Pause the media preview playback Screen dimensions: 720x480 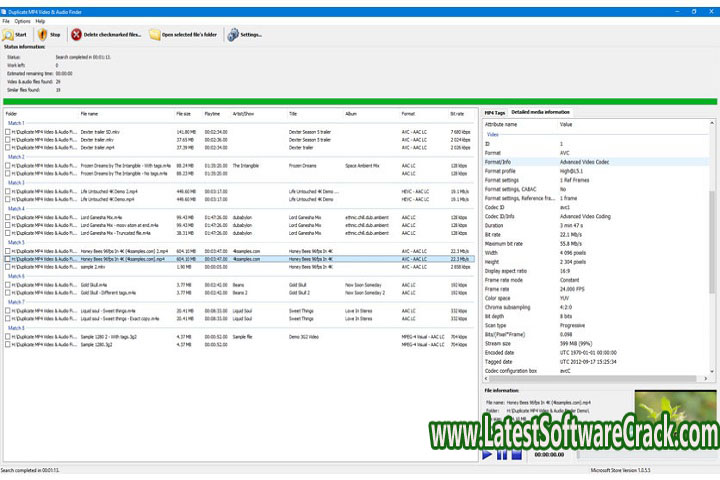click(x=502, y=455)
